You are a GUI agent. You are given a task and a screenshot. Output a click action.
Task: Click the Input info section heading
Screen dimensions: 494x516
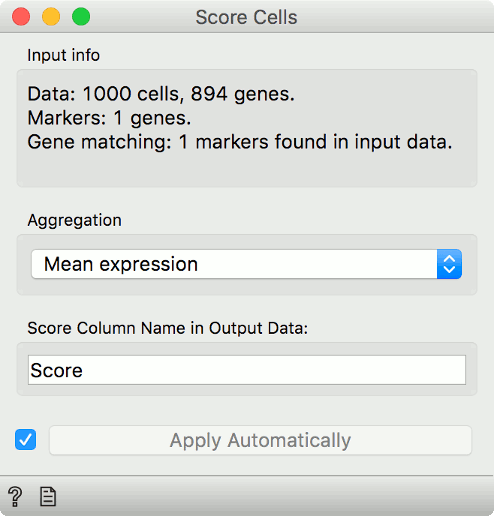(63, 55)
